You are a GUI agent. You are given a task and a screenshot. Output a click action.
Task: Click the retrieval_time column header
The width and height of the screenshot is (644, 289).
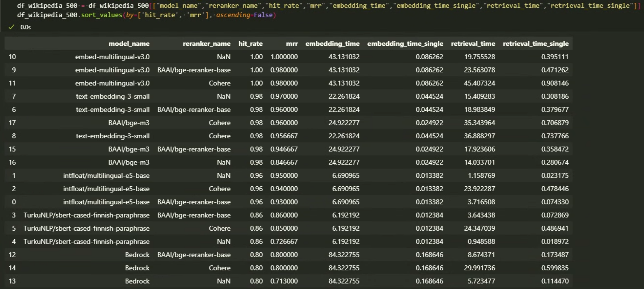[473, 43]
